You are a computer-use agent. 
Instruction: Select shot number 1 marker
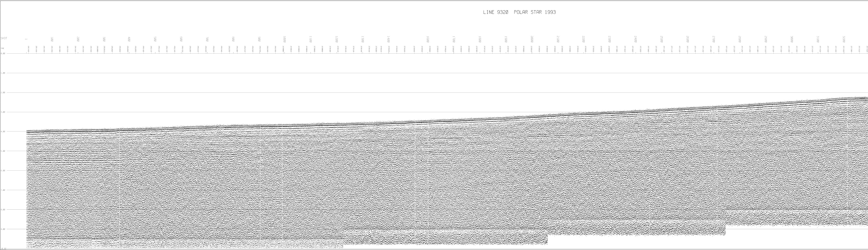click(26, 39)
